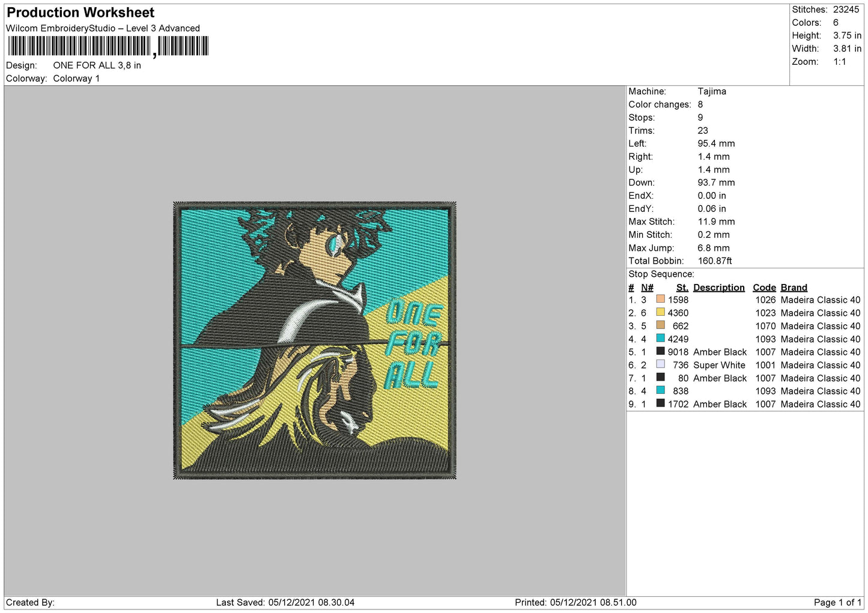Click the EndY value '0.06 in'
The height and width of the screenshot is (613, 868).
tap(712, 209)
